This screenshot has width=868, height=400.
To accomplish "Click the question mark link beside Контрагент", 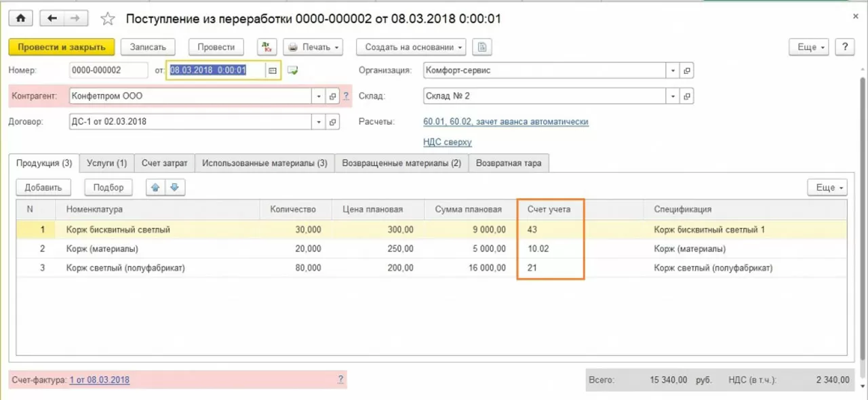I will [345, 96].
